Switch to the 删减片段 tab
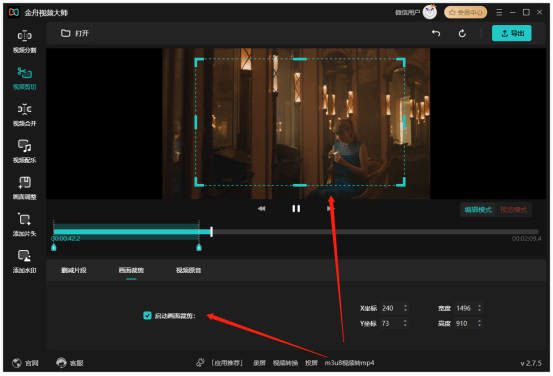Screen dimensions: 553x376 click(x=74, y=270)
